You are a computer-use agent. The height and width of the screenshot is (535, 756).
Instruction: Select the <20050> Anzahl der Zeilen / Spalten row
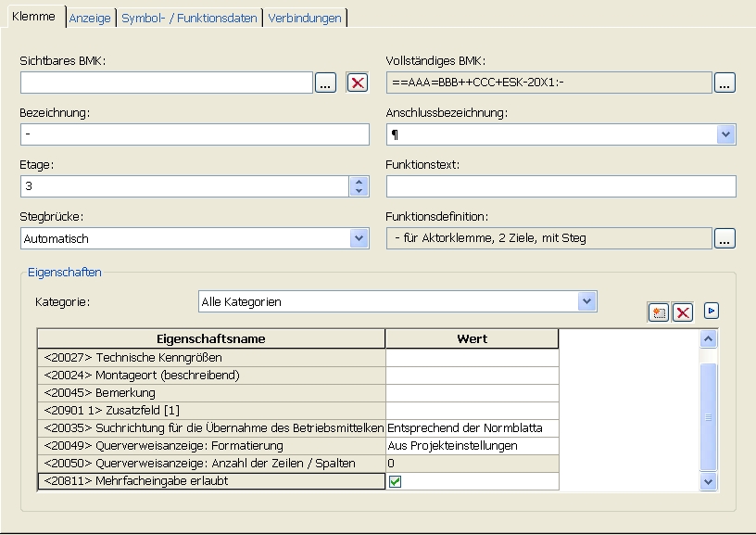211,463
